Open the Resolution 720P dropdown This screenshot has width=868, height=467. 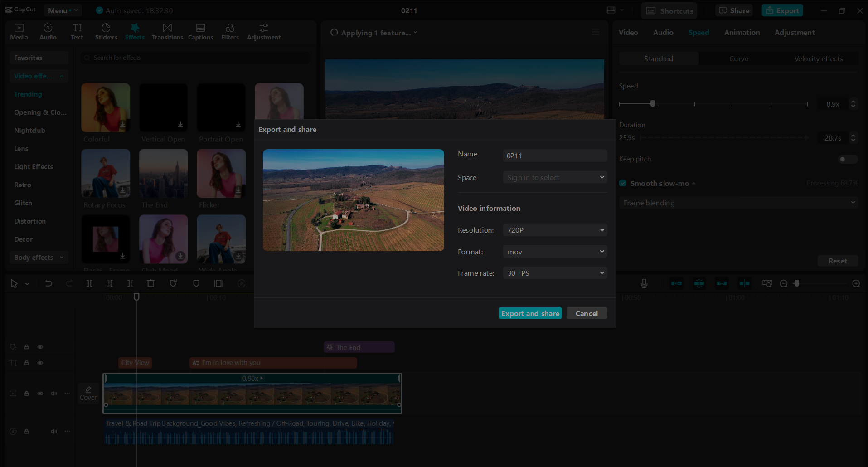[555, 230]
